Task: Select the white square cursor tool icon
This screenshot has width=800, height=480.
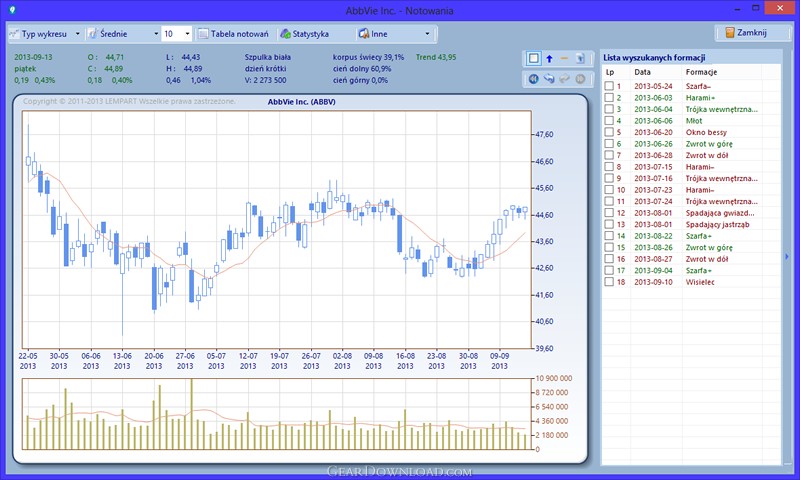Action: pos(534,59)
